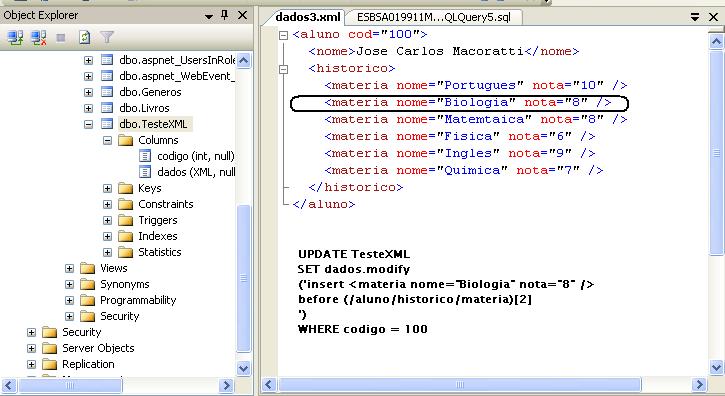Click Object Explorer tree scroll up arrow
The width and height of the screenshot is (725, 396).
(x=243, y=60)
